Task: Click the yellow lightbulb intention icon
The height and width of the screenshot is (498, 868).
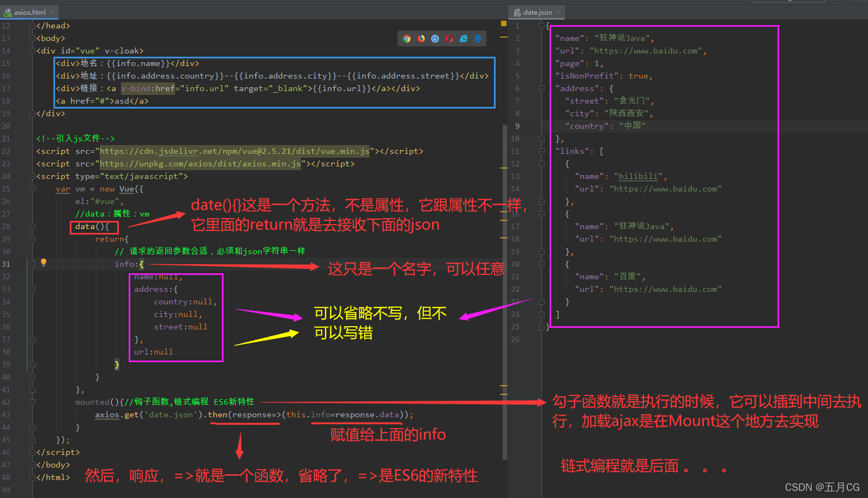Action: click(44, 262)
